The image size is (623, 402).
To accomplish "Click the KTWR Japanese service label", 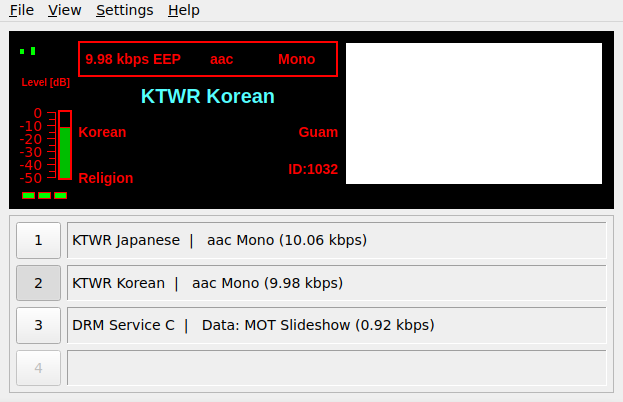I will pyautogui.click(x=337, y=240).
